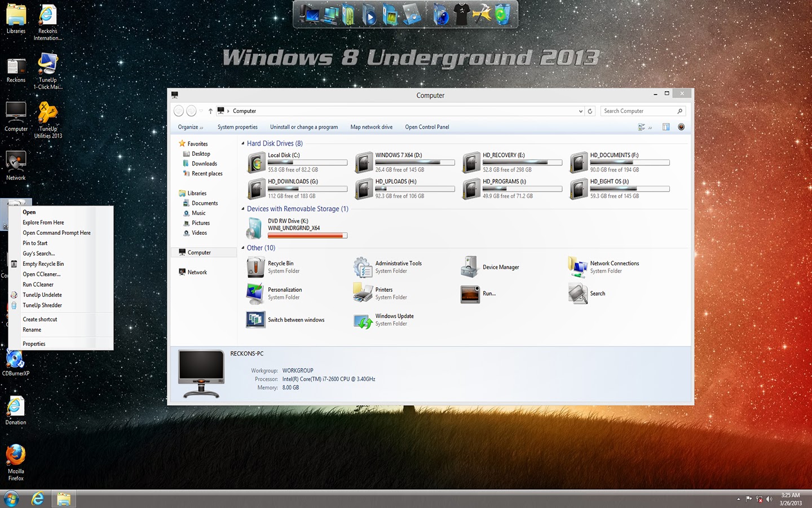Click the Search Computer input field
This screenshot has width=812, height=508.
pos(643,111)
